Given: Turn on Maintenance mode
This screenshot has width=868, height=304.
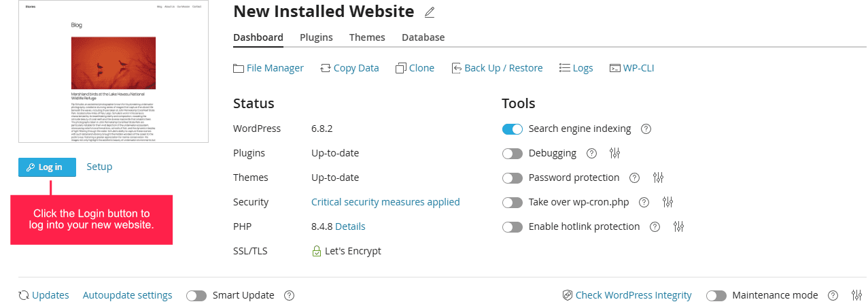Looking at the screenshot, I should point(716,295).
